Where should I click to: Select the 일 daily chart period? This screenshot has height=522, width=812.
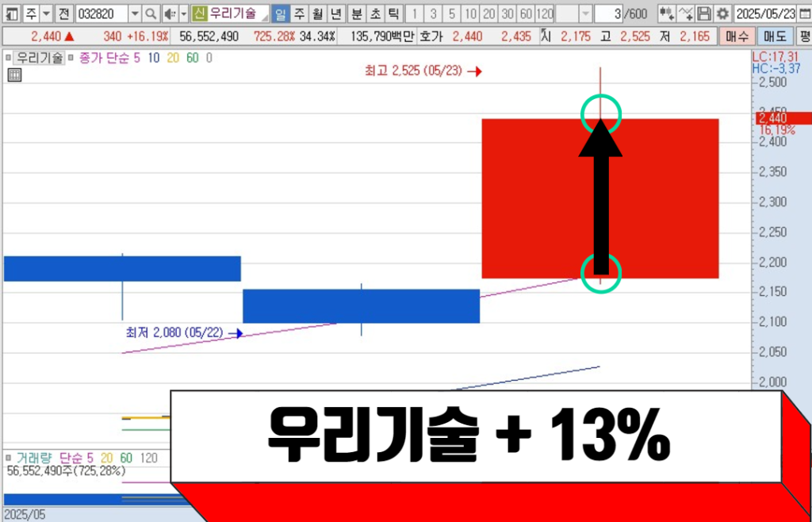pyautogui.click(x=280, y=13)
